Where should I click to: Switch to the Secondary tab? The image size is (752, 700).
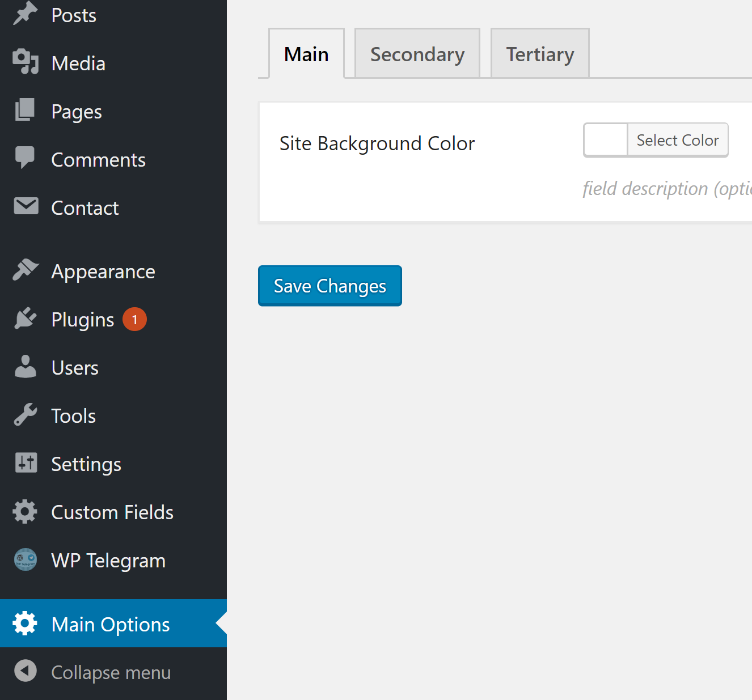pyautogui.click(x=417, y=53)
